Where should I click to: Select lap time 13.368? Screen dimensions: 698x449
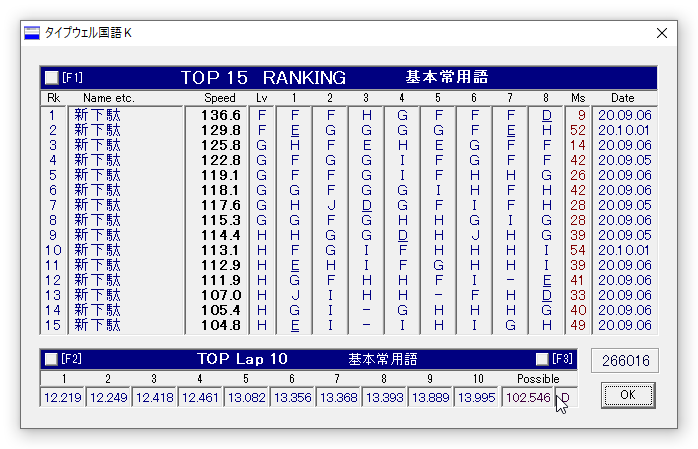click(x=338, y=397)
